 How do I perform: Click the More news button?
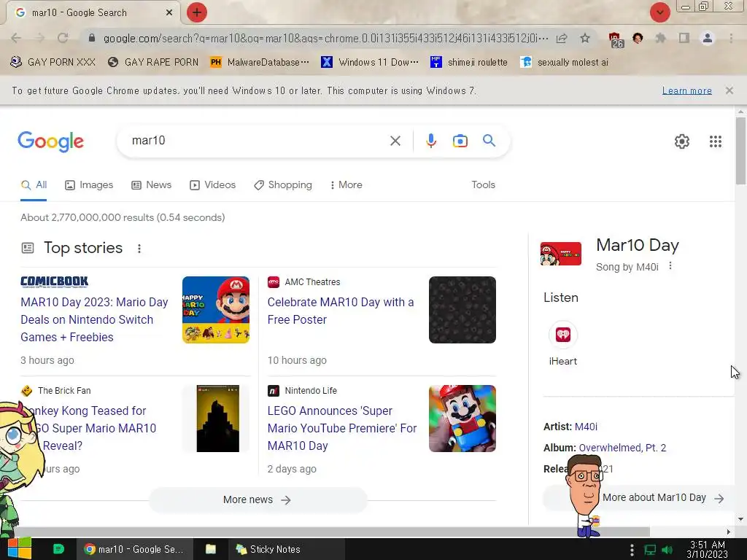click(x=258, y=500)
